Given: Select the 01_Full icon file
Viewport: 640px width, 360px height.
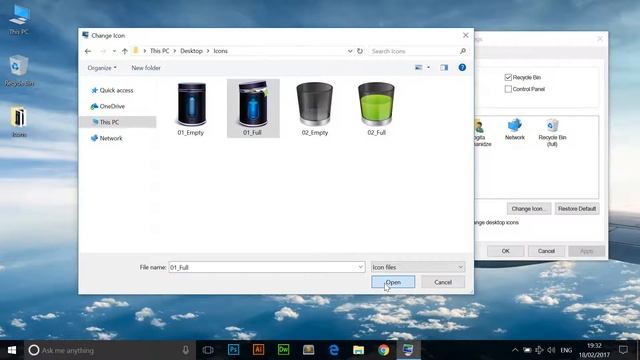Looking at the screenshot, I should tap(253, 109).
